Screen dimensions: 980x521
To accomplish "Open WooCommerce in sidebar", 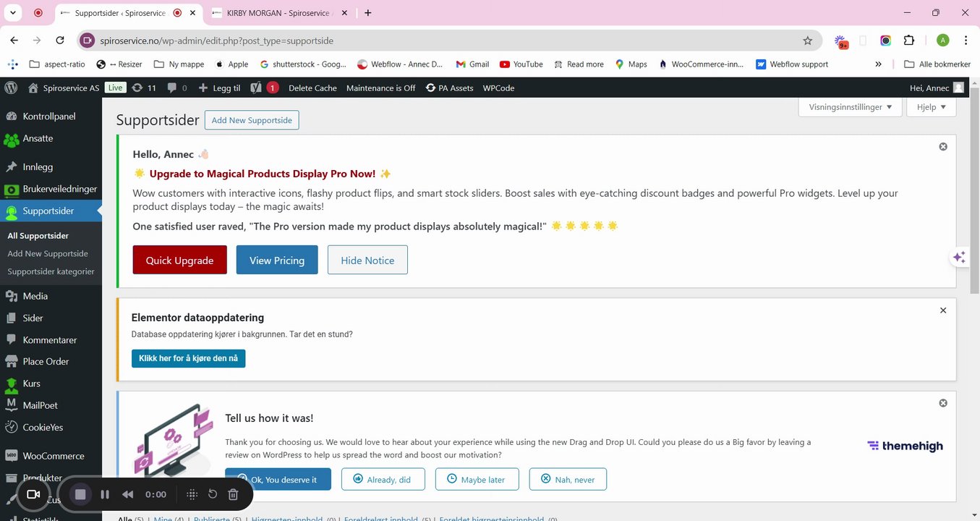I will (x=51, y=456).
